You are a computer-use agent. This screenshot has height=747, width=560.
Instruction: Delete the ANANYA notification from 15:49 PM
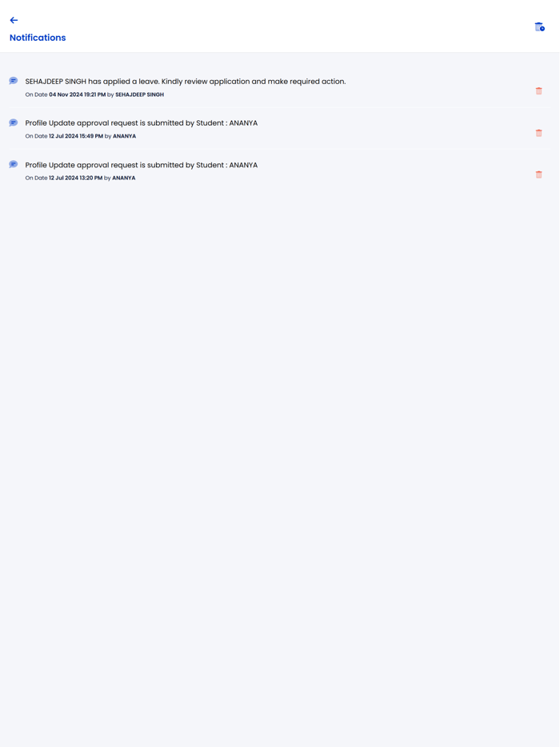click(x=538, y=133)
